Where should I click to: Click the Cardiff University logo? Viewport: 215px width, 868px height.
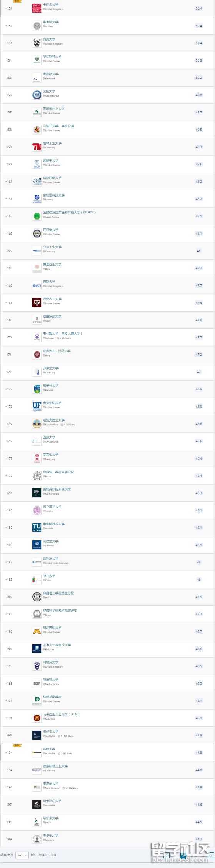point(37,8)
